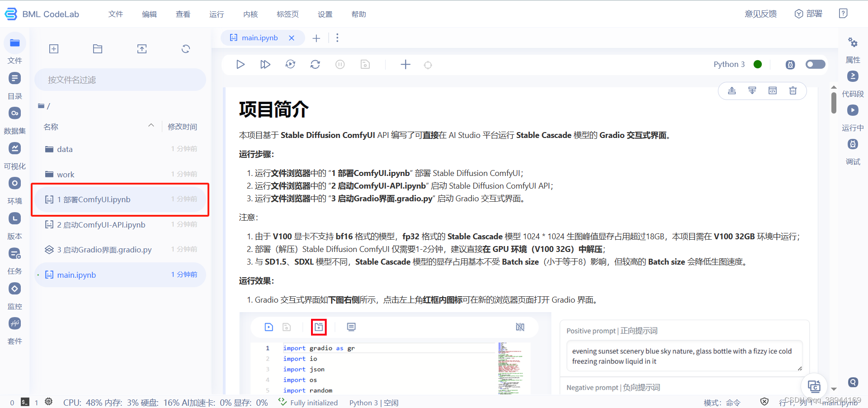868x408 pixels.
Task: Select main.ipynb in file list
Action: click(x=120, y=275)
